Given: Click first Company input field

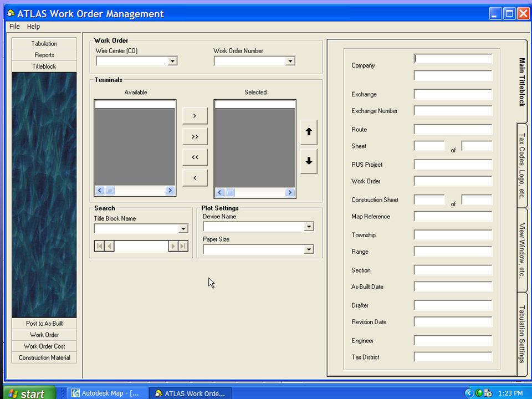Looking at the screenshot, I should (x=453, y=59).
